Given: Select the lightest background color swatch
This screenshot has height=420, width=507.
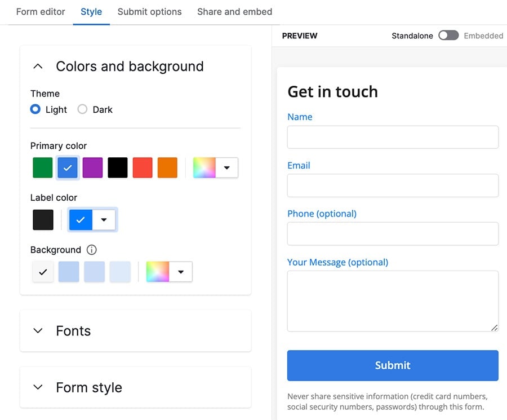Looking at the screenshot, I should point(119,272).
